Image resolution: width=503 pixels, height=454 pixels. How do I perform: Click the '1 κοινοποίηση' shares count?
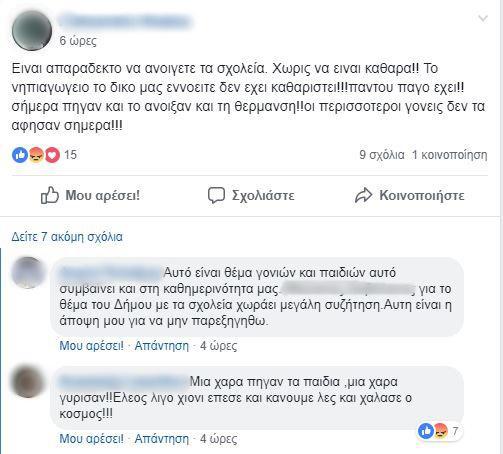pyautogui.click(x=449, y=155)
